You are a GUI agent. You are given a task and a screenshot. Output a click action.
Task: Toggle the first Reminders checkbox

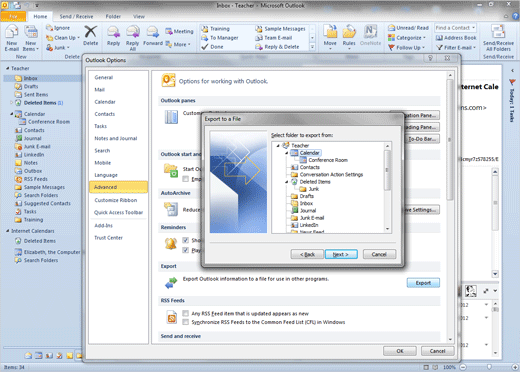[186, 240]
